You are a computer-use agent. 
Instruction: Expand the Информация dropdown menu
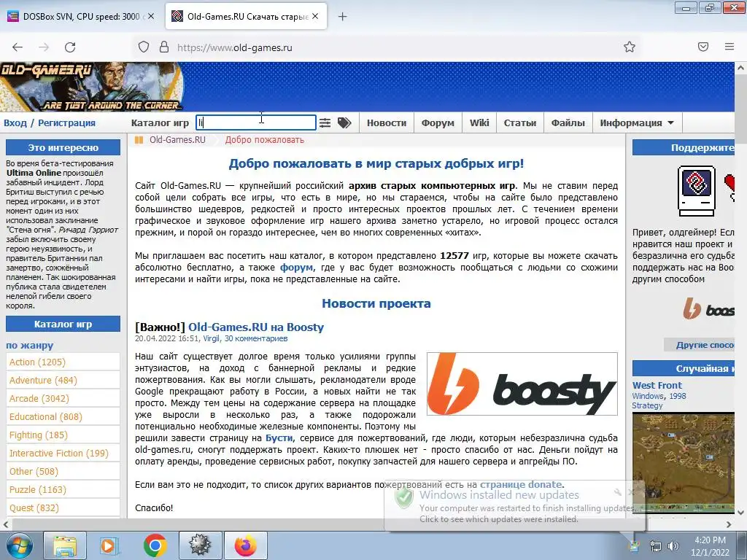click(637, 122)
